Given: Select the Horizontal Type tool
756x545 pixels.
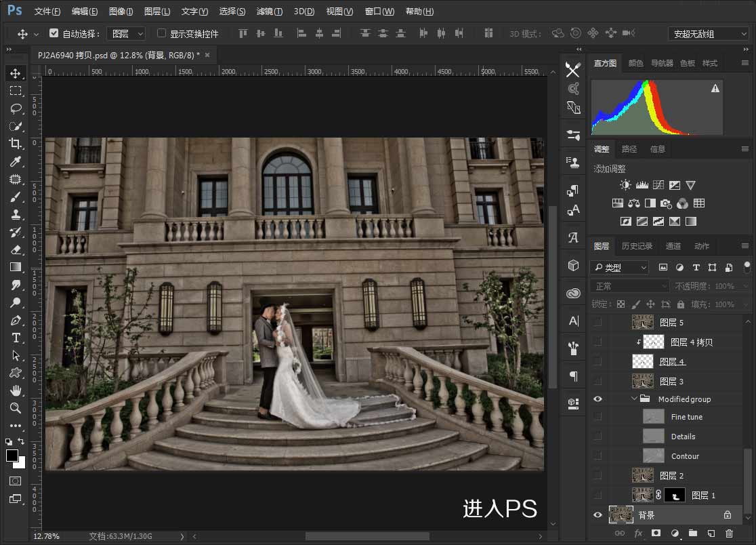Looking at the screenshot, I should tap(16, 338).
